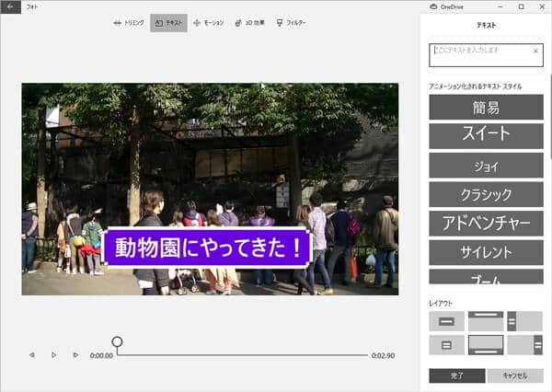Open the トリミング trim tool
Screen dimensions: 552x392
coord(129,23)
